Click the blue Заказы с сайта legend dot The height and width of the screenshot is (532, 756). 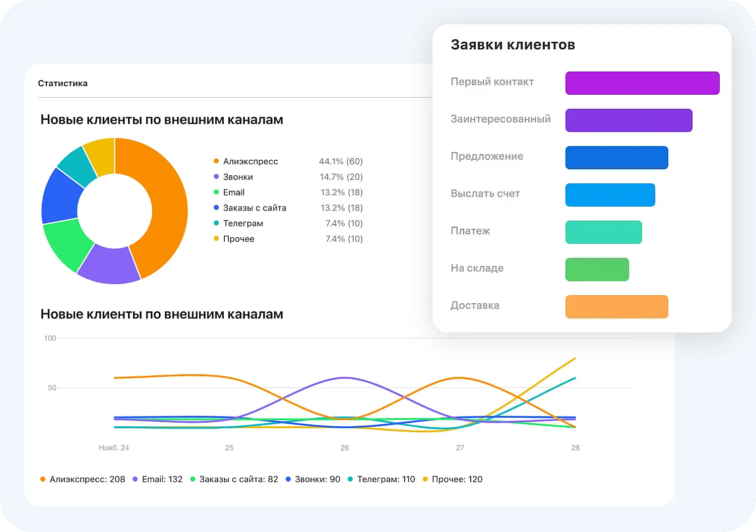[x=216, y=208]
